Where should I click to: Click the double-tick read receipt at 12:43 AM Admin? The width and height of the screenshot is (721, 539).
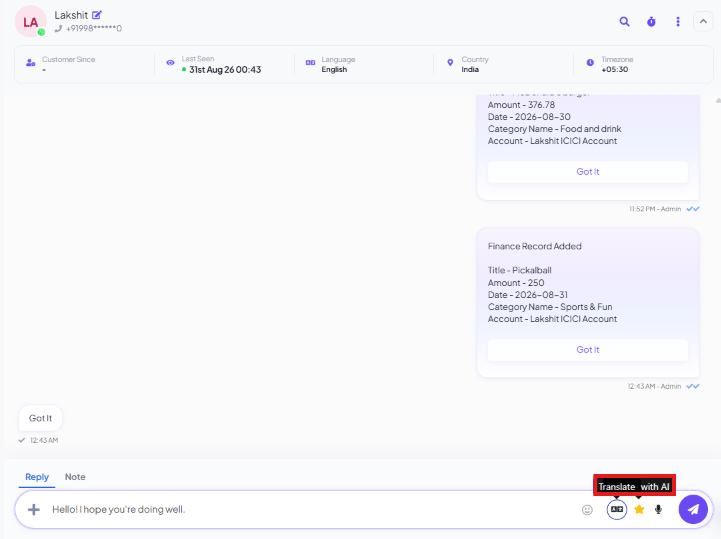[693, 387]
